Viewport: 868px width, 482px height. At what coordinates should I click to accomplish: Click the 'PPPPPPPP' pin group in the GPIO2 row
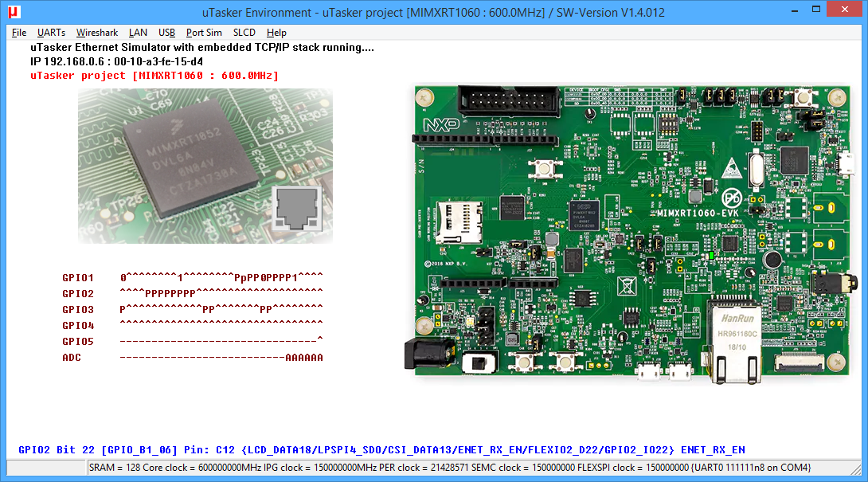(170, 294)
